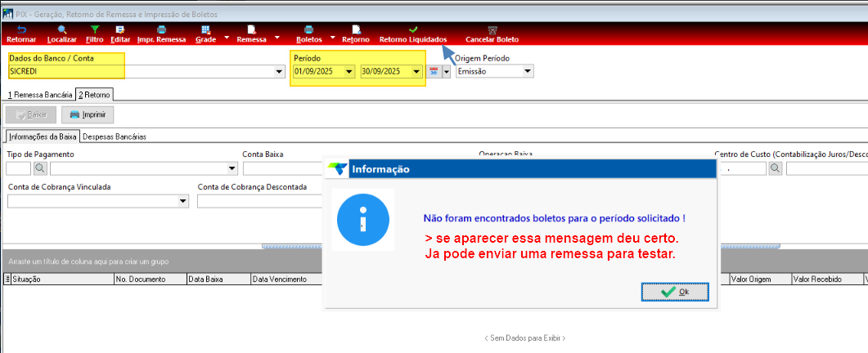Expand the Remessa dropdown arrow
The width and height of the screenshot is (868, 353).
(277, 38)
